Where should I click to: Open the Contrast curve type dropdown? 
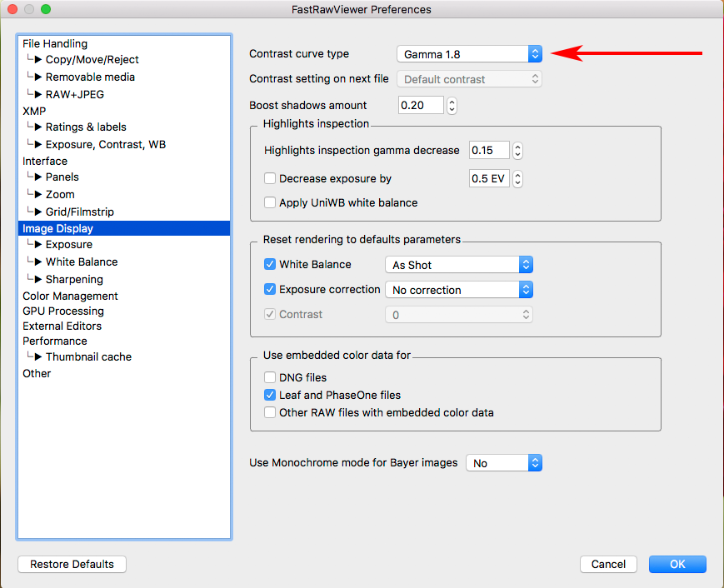[469, 54]
